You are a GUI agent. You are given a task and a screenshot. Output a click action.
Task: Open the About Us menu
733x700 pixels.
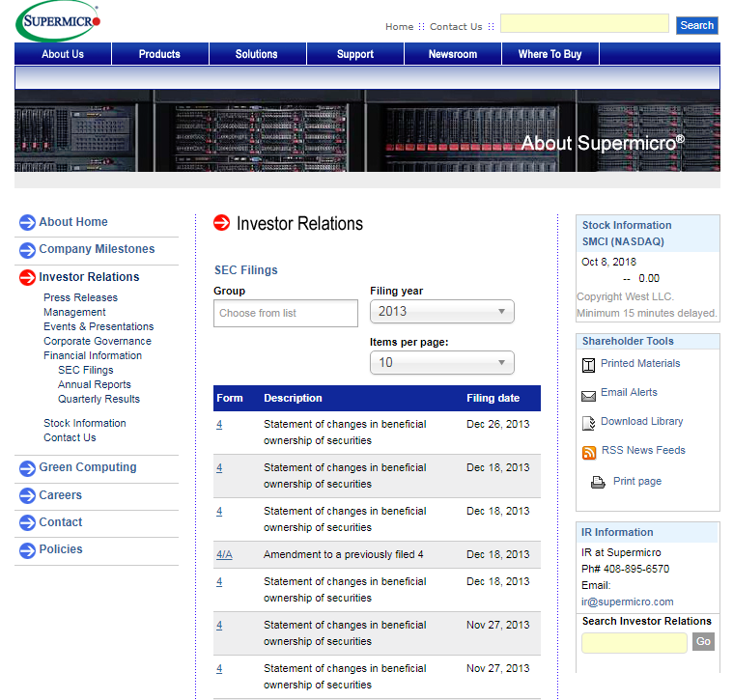point(63,54)
